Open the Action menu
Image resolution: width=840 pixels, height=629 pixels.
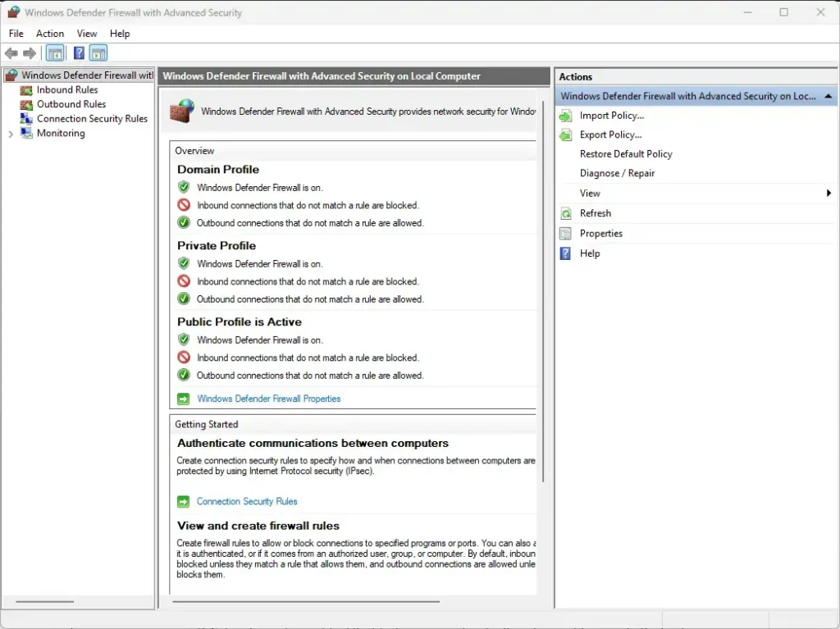pos(50,34)
